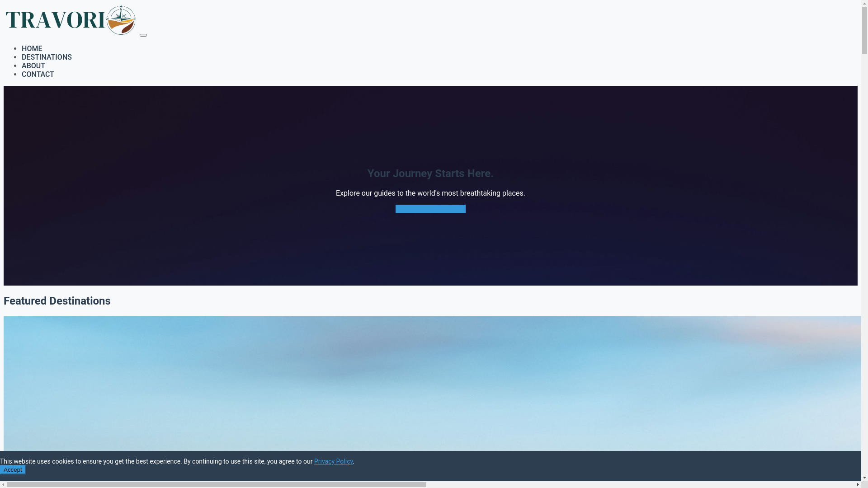Click the horizontal scrollbar right arrow
Viewport: 868px width, 488px height.
pos(858,485)
